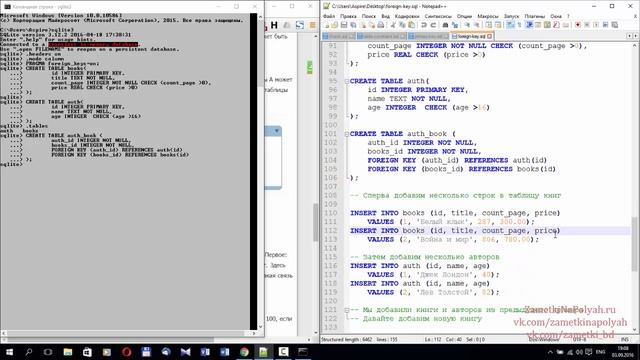
Task: Redo edit in Notepad++ toolbar
Action: 433,25
